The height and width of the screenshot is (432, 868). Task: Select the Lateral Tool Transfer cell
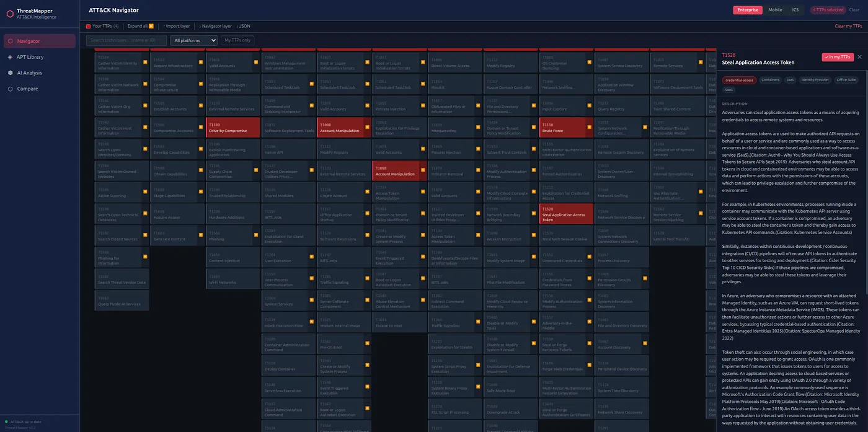point(678,236)
